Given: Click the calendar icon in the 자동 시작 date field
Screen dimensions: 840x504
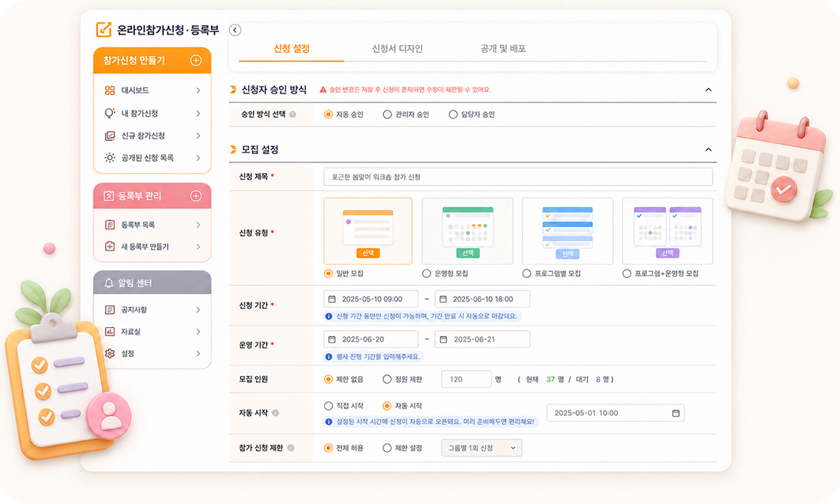Looking at the screenshot, I should [x=675, y=413].
